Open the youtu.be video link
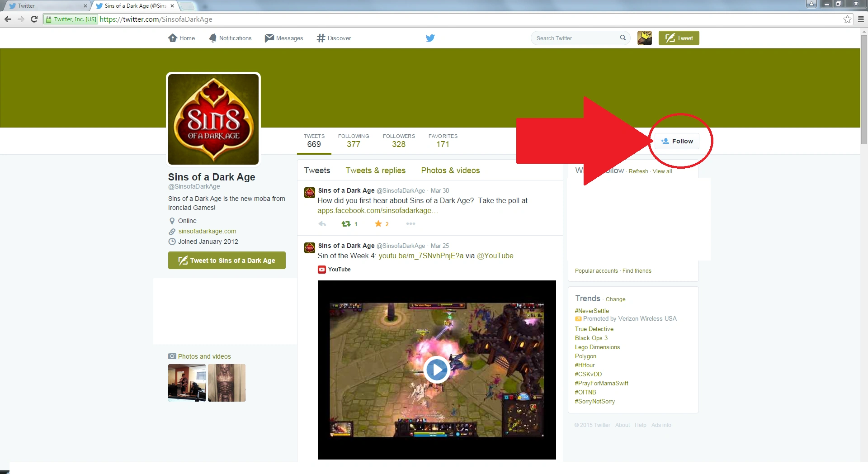The height and width of the screenshot is (474, 868). click(421, 256)
